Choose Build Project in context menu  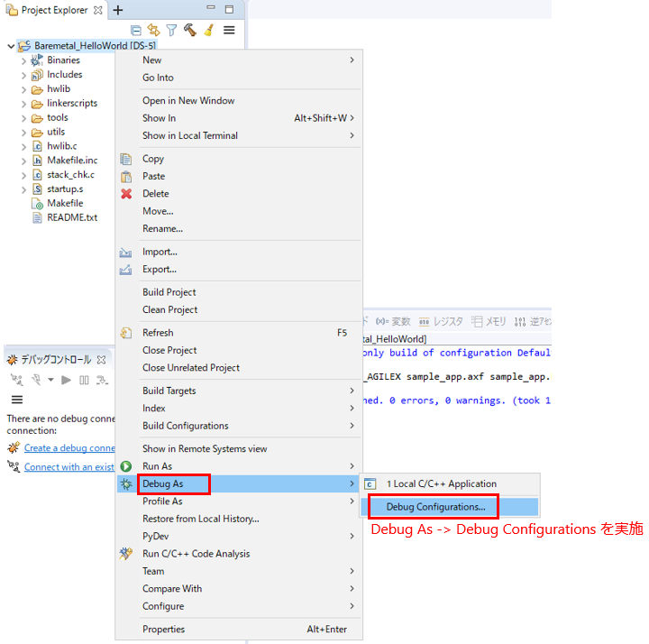click(x=169, y=292)
